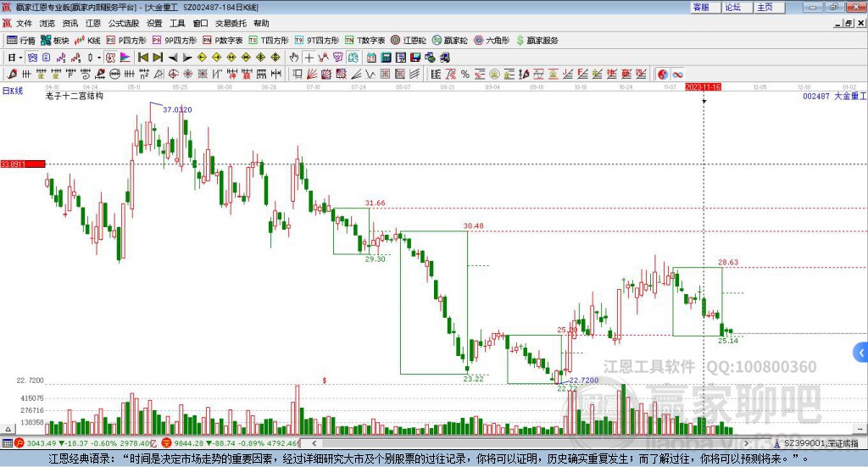868x467 pixels.
Task: Open the calendar icon in toolbar
Action: (x=371, y=58)
